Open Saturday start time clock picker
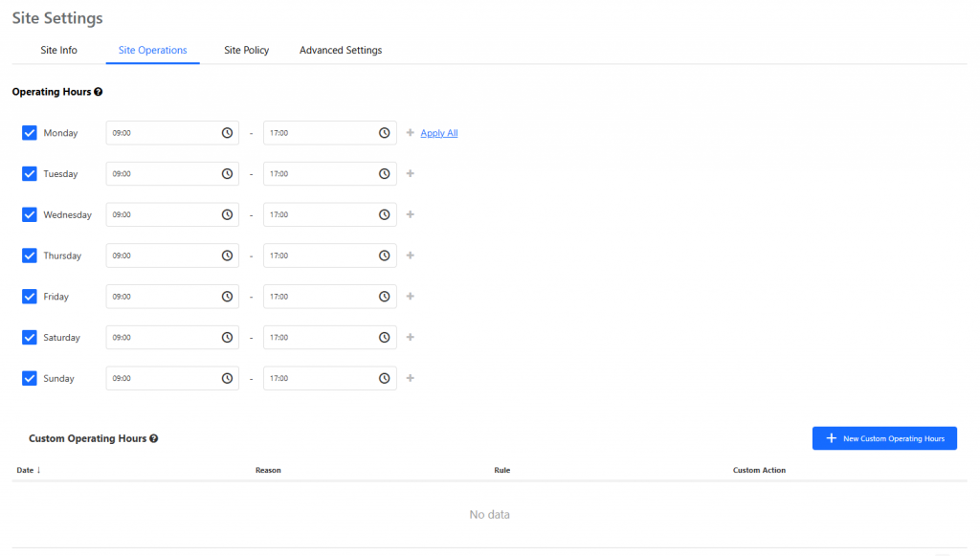The width and height of the screenshot is (980, 556). click(227, 338)
